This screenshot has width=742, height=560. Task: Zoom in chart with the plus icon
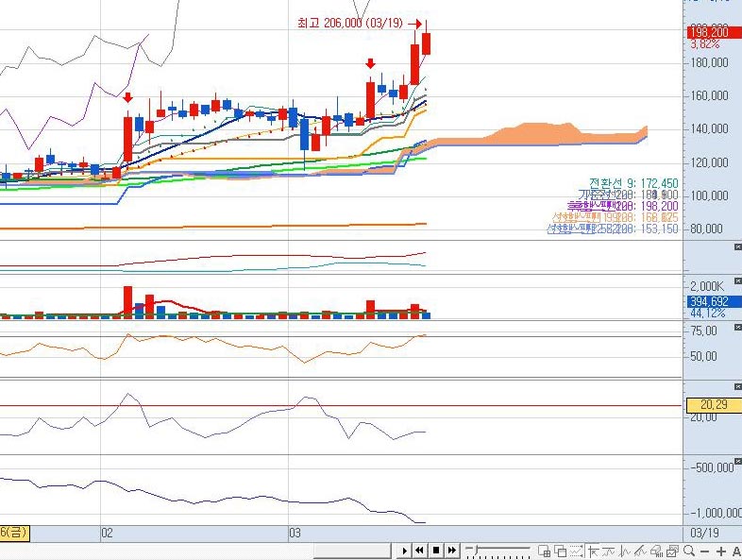(x=720, y=552)
